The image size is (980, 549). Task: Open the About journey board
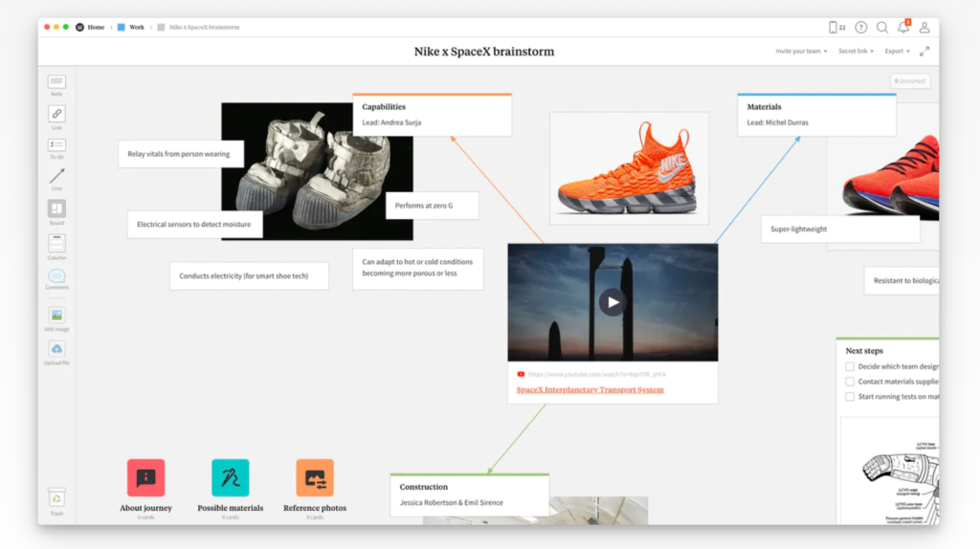coord(145,478)
